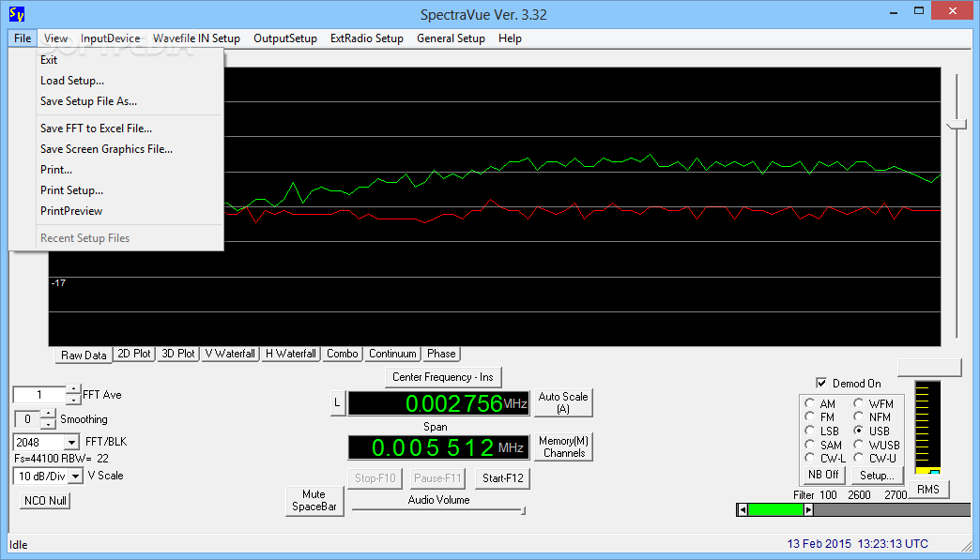The image size is (980, 560).
Task: Open the Help menu
Action: tap(510, 38)
